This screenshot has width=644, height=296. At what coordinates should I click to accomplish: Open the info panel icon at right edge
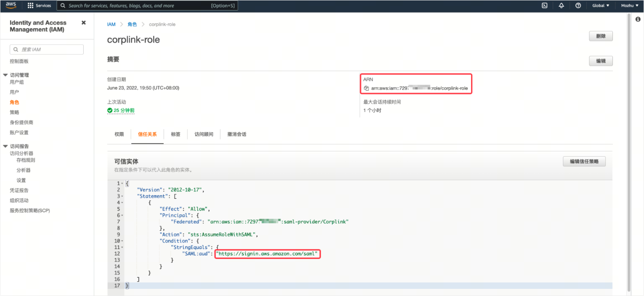tap(638, 19)
